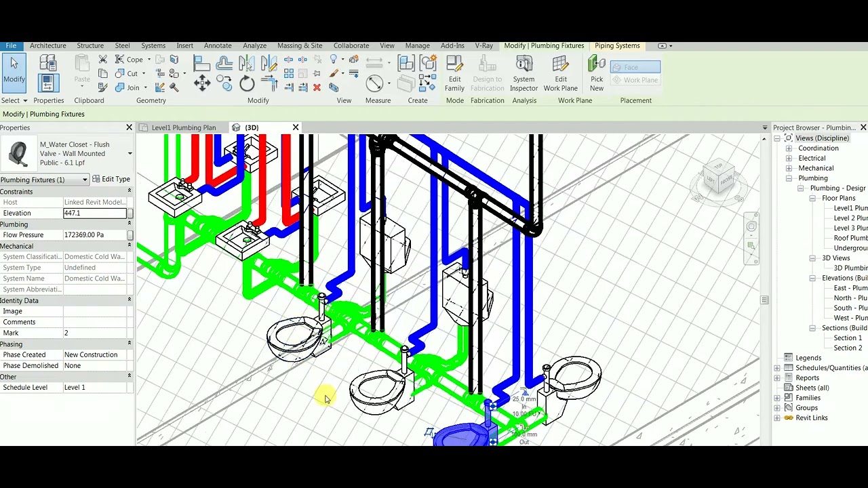Click the Mark value field
This screenshot has height=488, width=868.
(95, 333)
